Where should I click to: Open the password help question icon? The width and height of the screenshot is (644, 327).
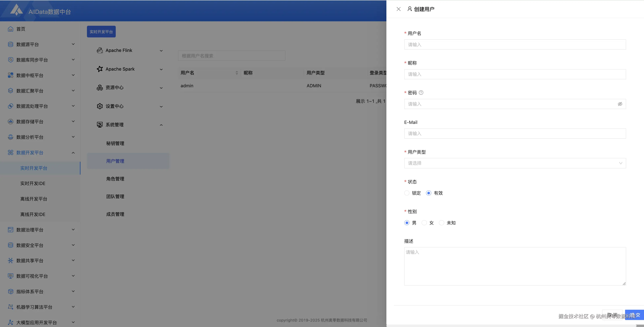pos(421,93)
